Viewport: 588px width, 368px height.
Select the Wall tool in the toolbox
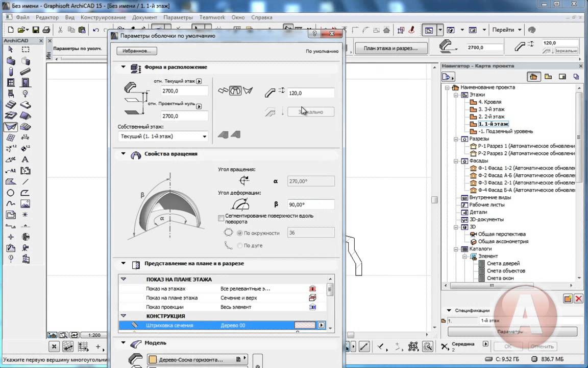click(11, 60)
